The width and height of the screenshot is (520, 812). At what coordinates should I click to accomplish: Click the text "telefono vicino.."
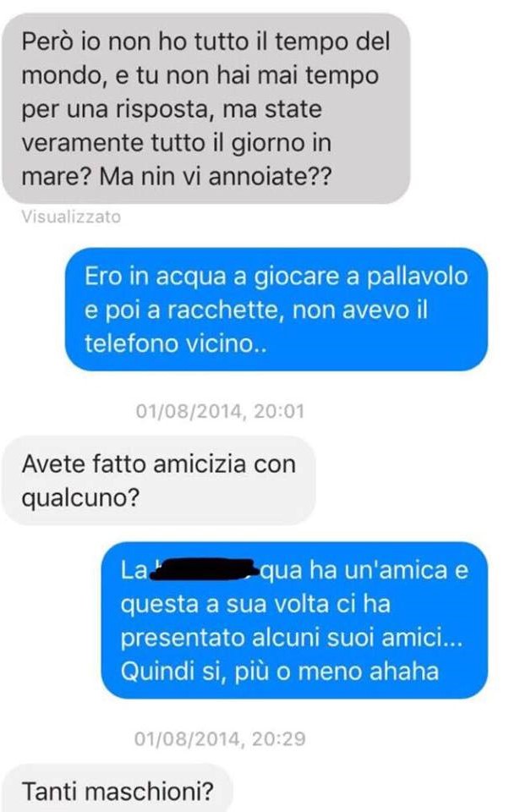tap(176, 343)
